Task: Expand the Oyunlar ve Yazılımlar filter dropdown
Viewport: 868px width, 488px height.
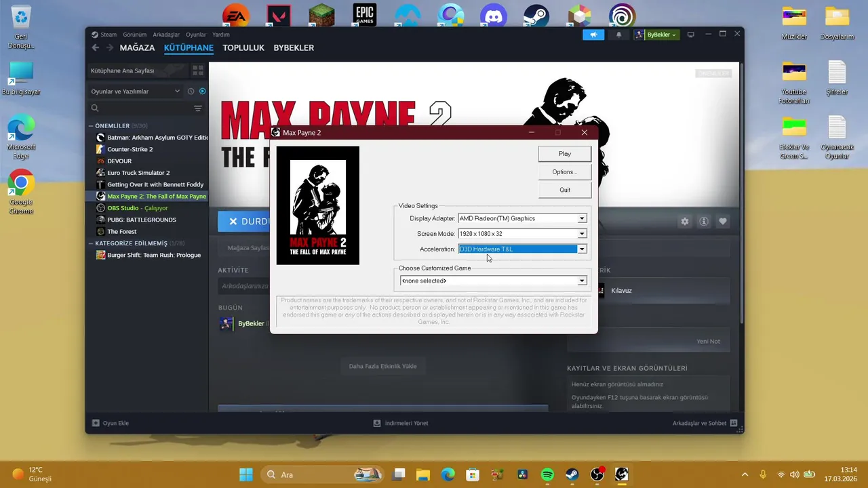Action: tap(136, 91)
